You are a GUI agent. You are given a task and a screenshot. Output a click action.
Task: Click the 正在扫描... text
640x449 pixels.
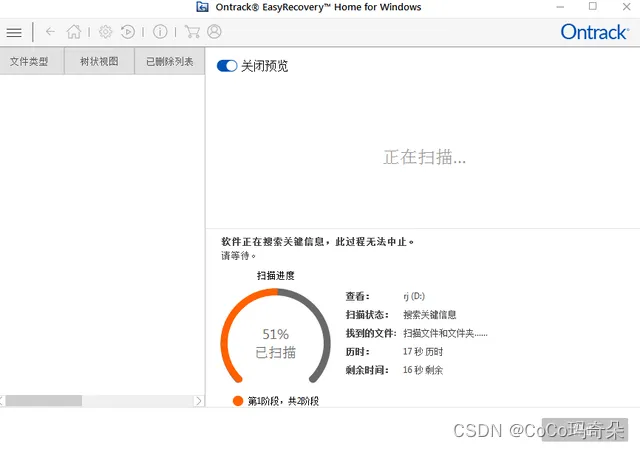[424, 157]
